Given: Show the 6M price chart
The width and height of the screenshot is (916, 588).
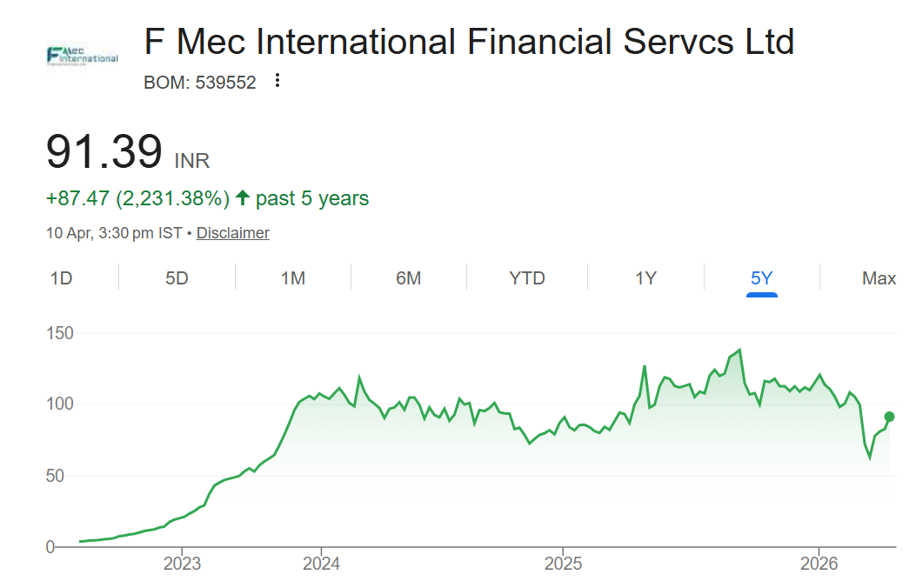Looking at the screenshot, I should [x=408, y=278].
